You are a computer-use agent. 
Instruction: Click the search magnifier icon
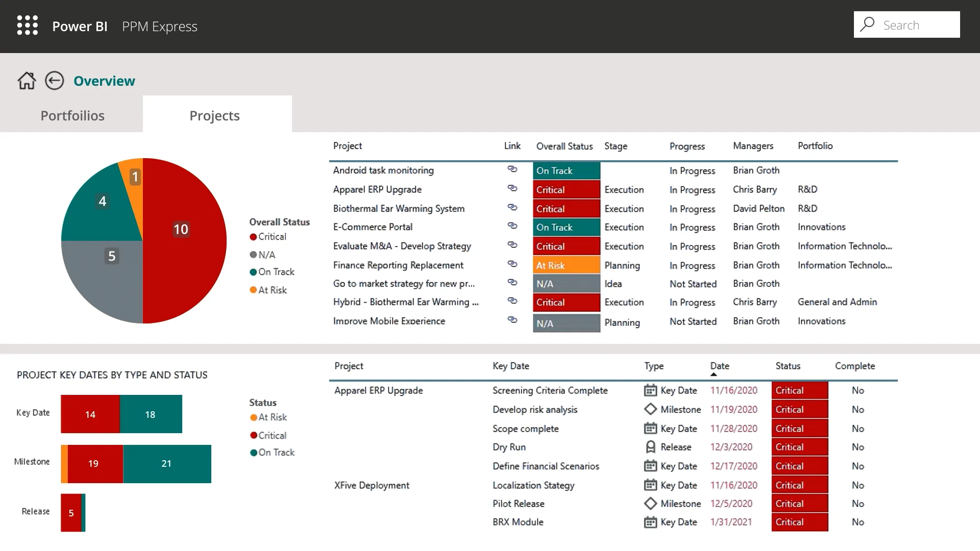click(x=867, y=24)
